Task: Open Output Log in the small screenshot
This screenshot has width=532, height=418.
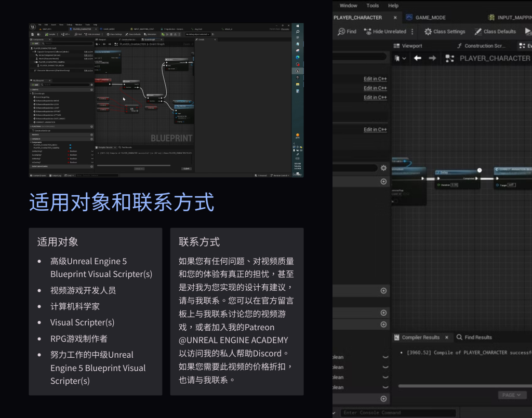Action: pos(56,176)
